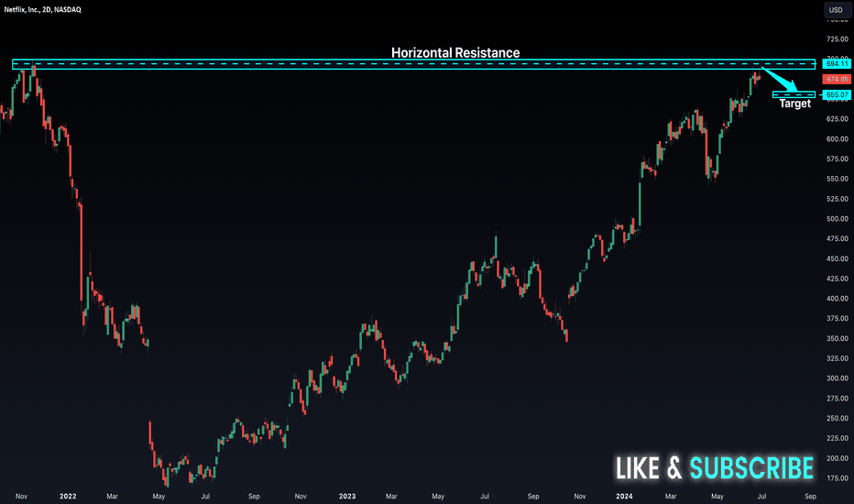The height and width of the screenshot is (504, 854).
Task: Click the 300.00 price axis label
Action: pos(838,378)
